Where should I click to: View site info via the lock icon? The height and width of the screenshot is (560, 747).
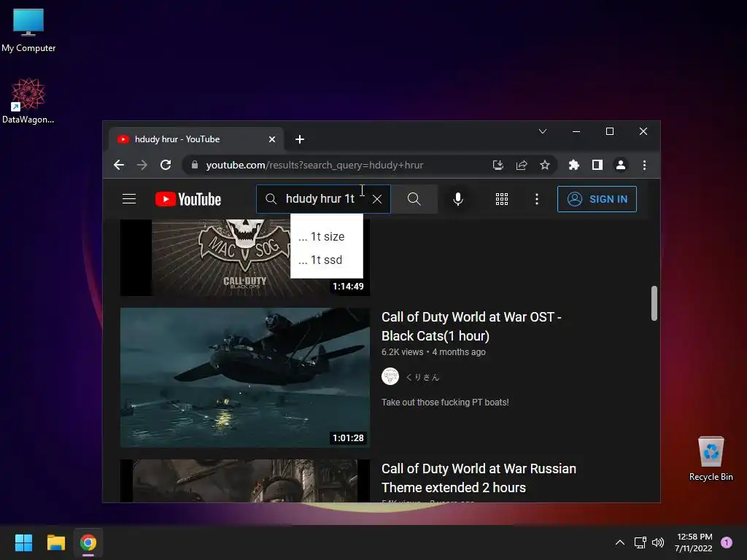194,165
